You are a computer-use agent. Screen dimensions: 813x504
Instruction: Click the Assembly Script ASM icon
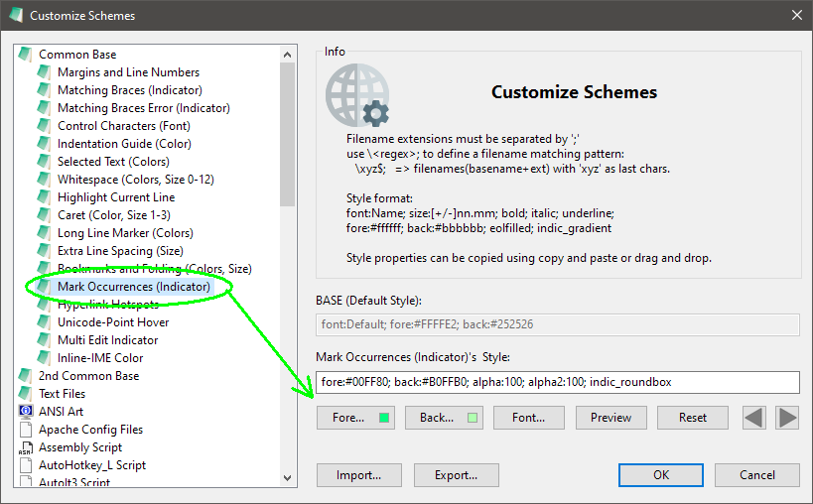coord(26,447)
